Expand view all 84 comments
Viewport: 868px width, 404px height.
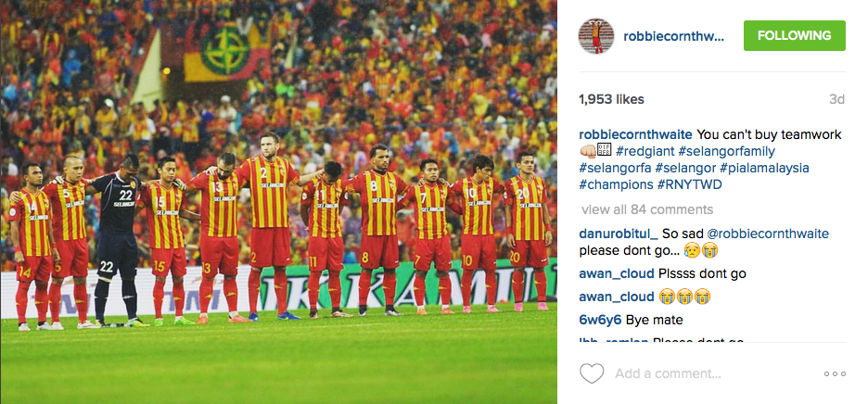(647, 209)
